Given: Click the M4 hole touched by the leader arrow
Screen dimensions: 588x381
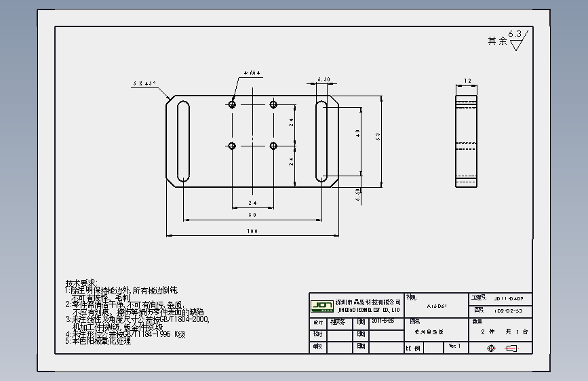Looking at the screenshot, I should point(232,104).
